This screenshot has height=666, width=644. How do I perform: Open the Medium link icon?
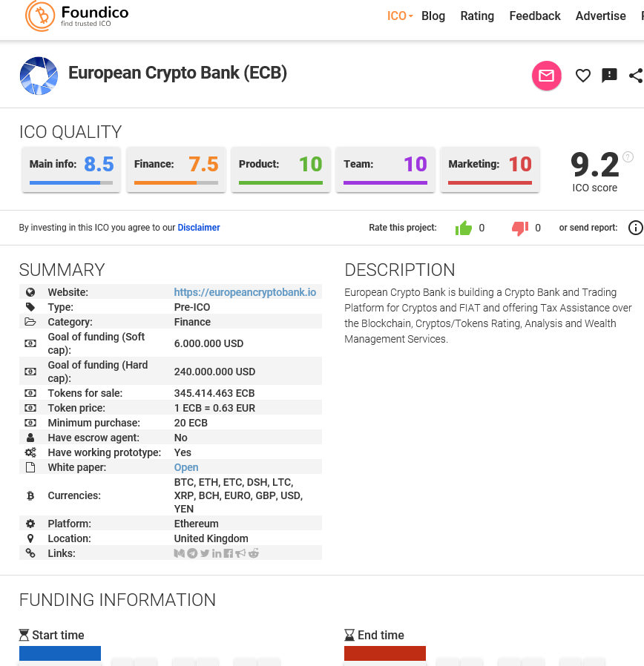180,553
